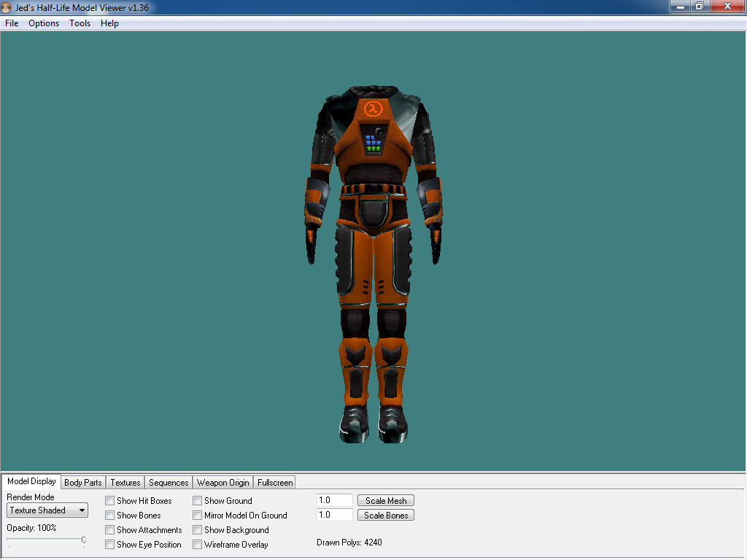The height and width of the screenshot is (560, 747).
Task: Switch to the Body Parts tab
Action: click(x=83, y=483)
